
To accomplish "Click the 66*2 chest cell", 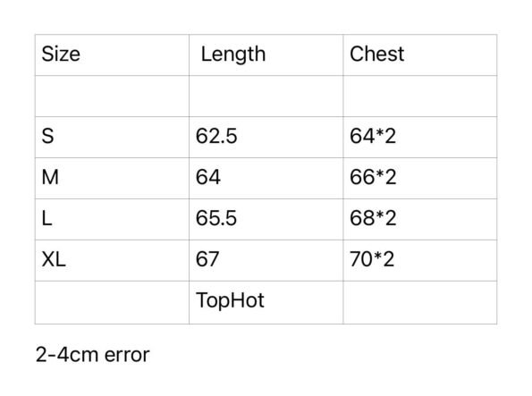I will [x=420, y=178].
